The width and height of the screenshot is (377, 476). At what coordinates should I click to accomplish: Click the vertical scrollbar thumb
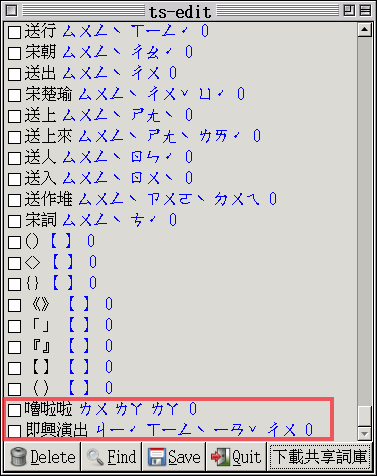point(364,416)
